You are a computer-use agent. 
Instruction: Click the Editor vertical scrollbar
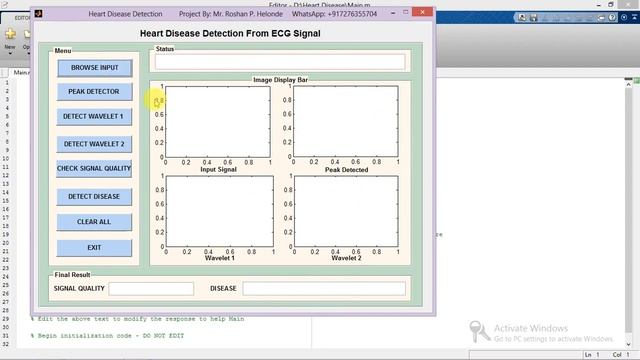pos(628,214)
